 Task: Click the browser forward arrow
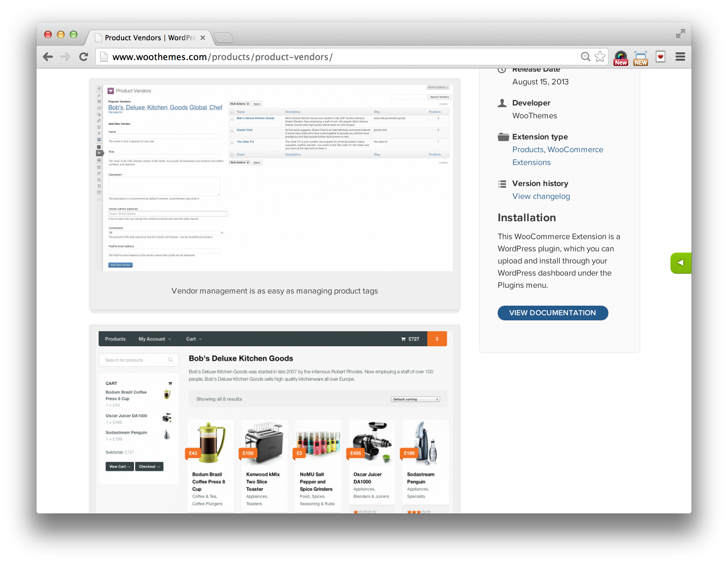coord(66,57)
